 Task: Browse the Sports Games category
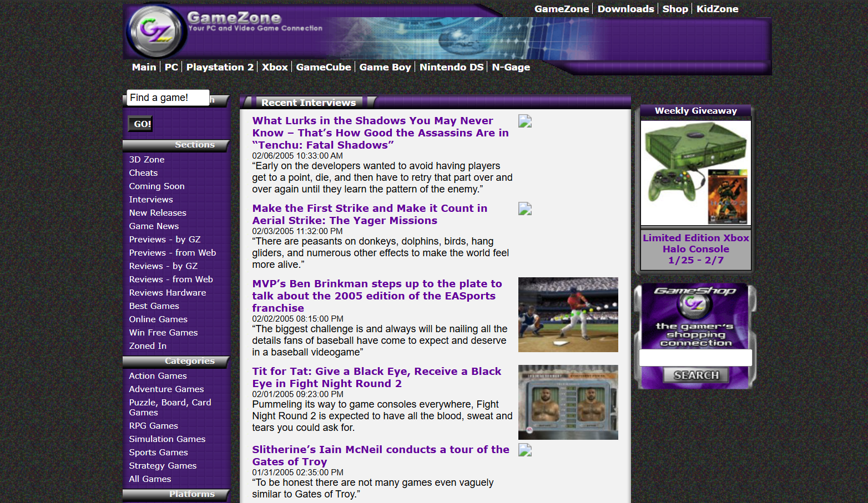158,453
